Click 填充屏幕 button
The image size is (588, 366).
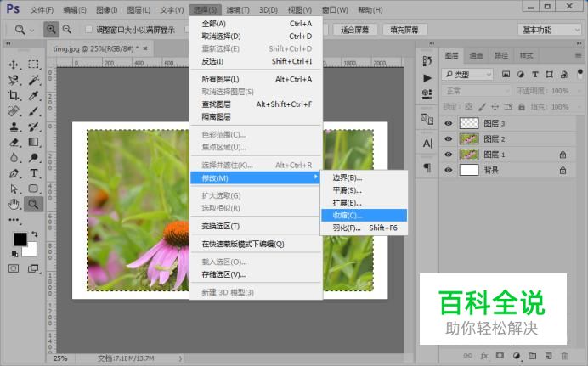pyautogui.click(x=404, y=30)
